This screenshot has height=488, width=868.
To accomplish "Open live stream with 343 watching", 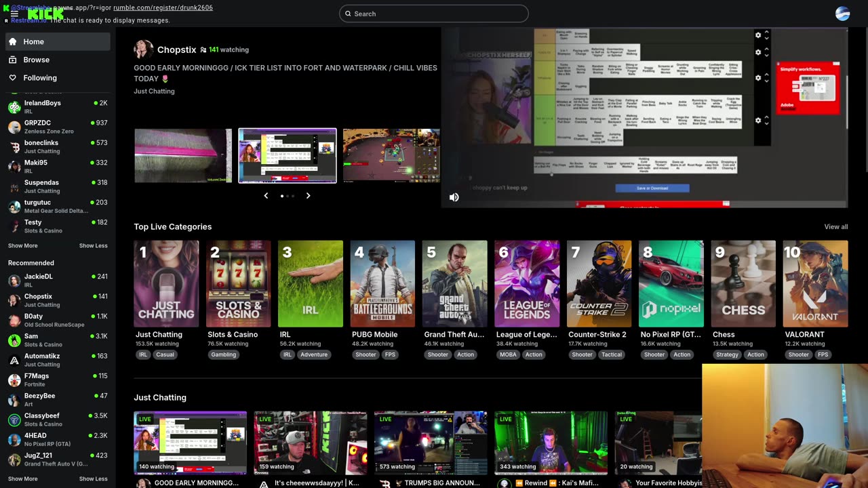I will [x=551, y=443].
